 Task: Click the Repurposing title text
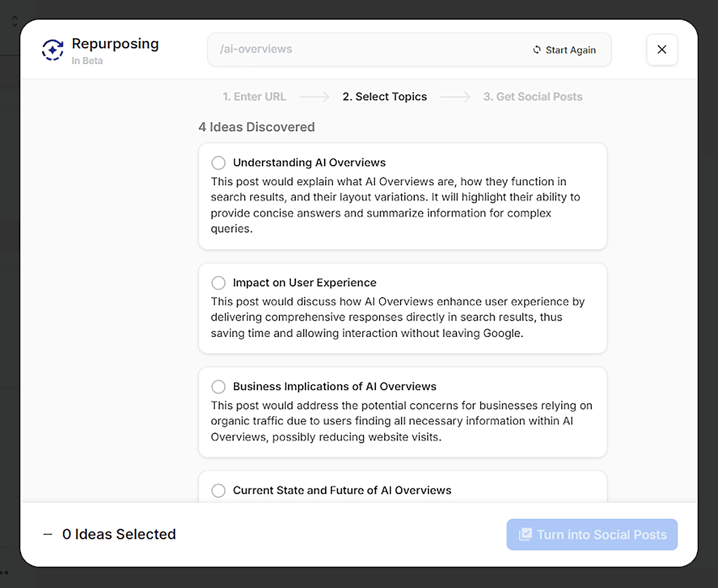point(115,44)
